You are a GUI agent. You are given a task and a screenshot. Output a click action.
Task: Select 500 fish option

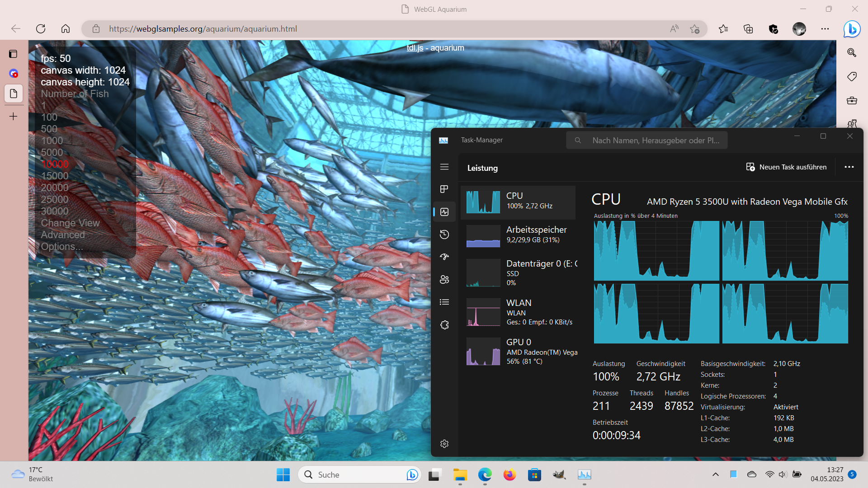(x=49, y=129)
